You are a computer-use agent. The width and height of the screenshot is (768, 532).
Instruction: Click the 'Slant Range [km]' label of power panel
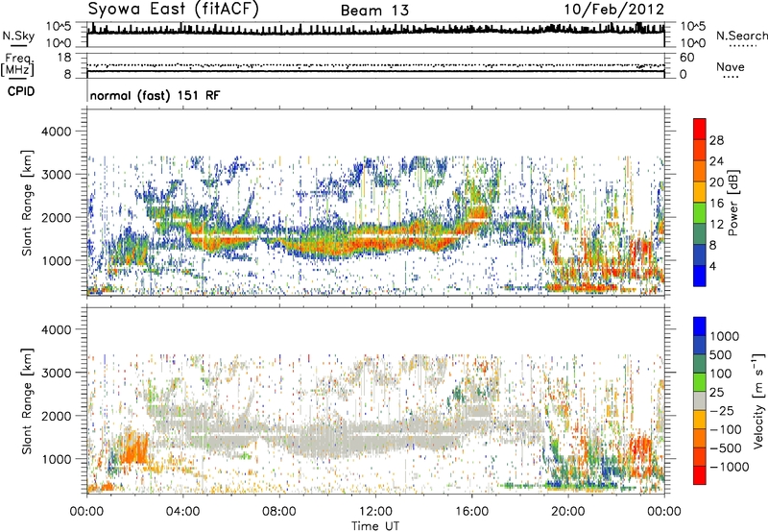(28, 203)
